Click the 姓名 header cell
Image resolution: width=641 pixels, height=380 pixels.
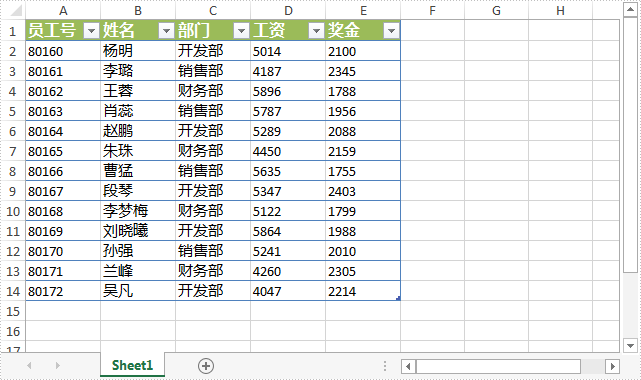pos(138,31)
